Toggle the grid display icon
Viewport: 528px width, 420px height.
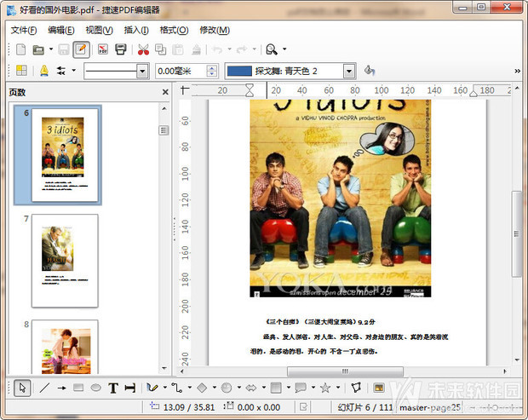[x=21, y=71]
